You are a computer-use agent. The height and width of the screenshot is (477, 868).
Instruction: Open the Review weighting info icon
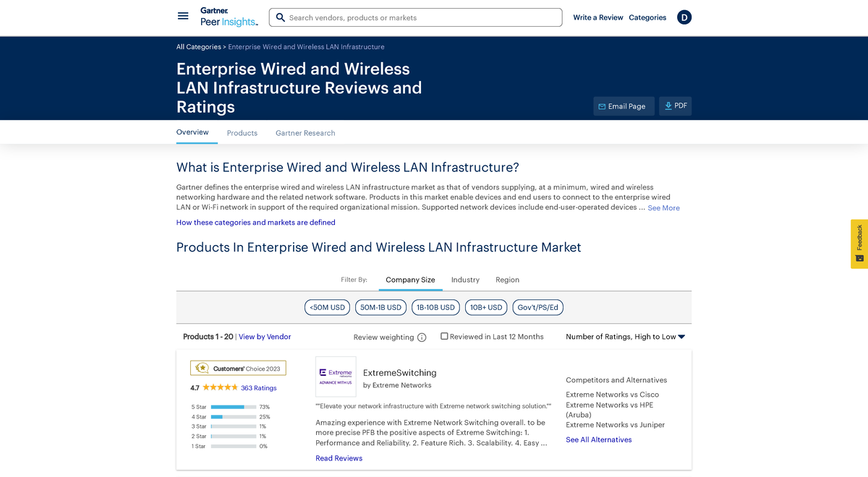tap(421, 337)
